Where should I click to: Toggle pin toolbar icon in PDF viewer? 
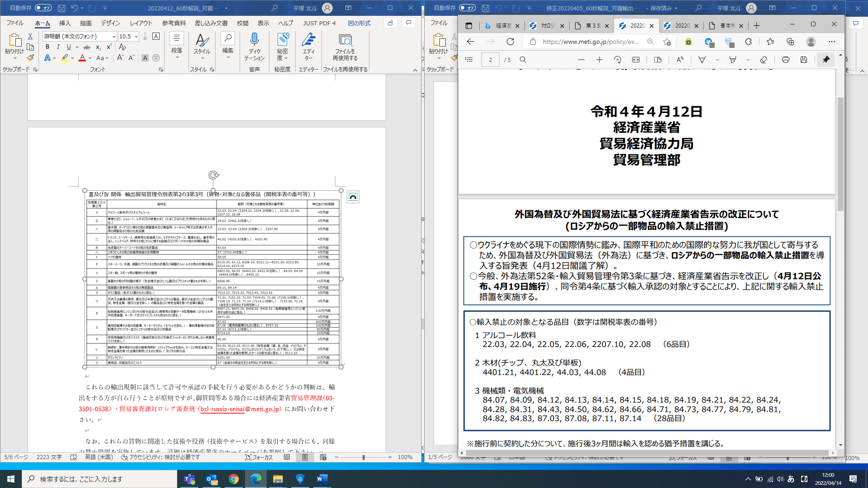pyautogui.click(x=826, y=60)
